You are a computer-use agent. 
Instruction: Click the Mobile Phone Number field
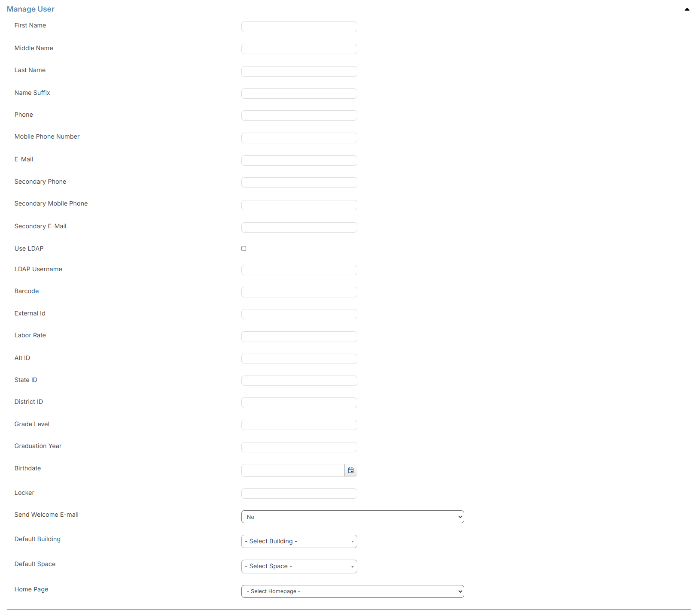click(298, 138)
